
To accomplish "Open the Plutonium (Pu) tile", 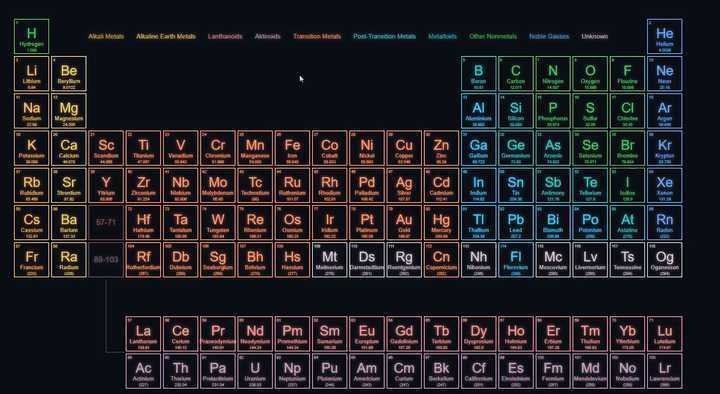I will pos(330,371).
